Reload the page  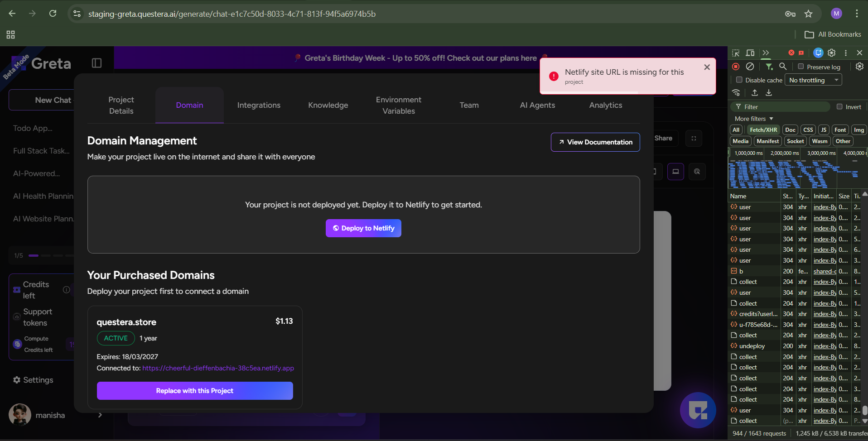53,14
